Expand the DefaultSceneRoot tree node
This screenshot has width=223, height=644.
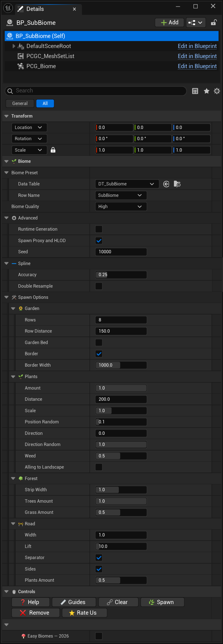tap(14, 46)
